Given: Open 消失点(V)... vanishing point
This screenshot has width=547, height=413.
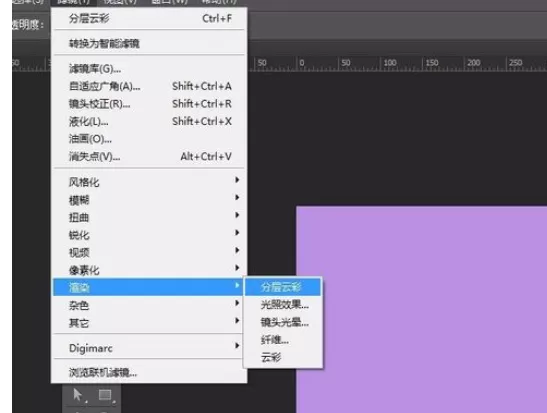Looking at the screenshot, I should [x=149, y=157].
